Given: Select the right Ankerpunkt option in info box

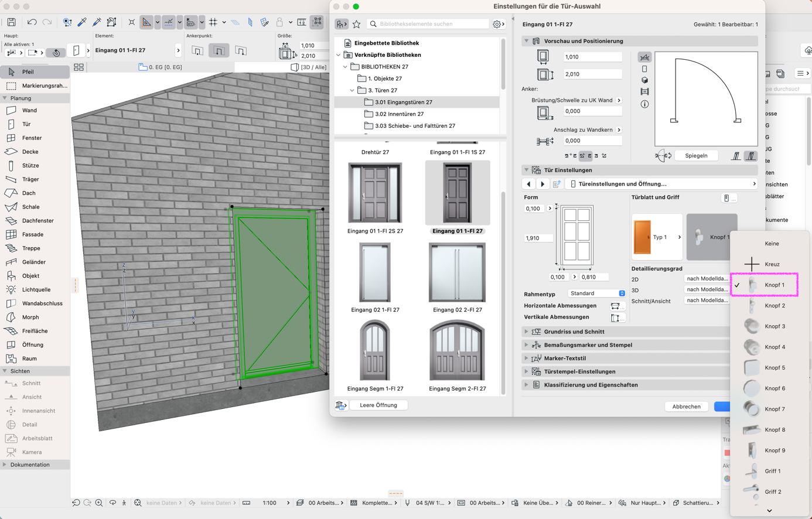Looking at the screenshot, I should click(241, 51).
